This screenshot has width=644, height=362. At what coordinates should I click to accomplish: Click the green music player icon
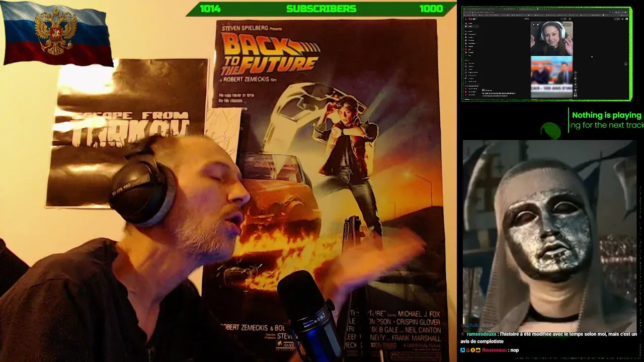click(x=550, y=131)
